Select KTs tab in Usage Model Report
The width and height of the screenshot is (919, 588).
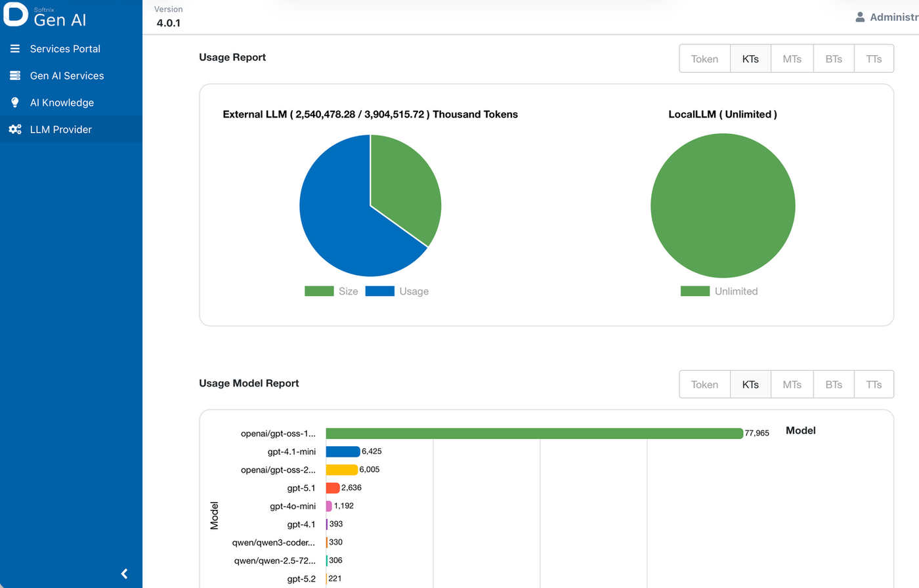click(x=750, y=385)
